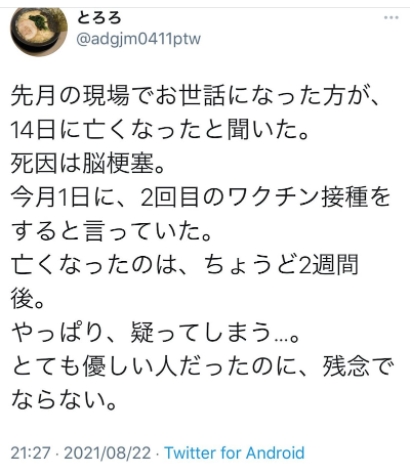Open the @adgjm0411ptw handle link
The image size is (415, 476).
pos(139,39)
